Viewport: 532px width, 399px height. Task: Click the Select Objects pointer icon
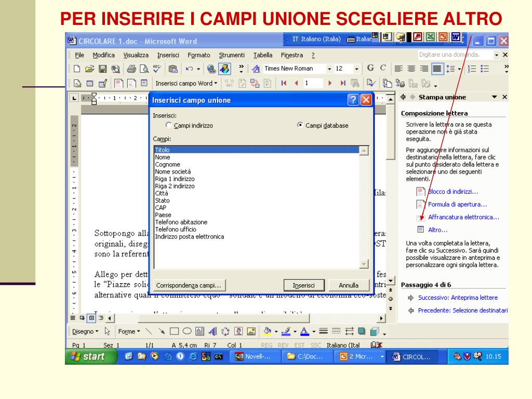tap(107, 331)
